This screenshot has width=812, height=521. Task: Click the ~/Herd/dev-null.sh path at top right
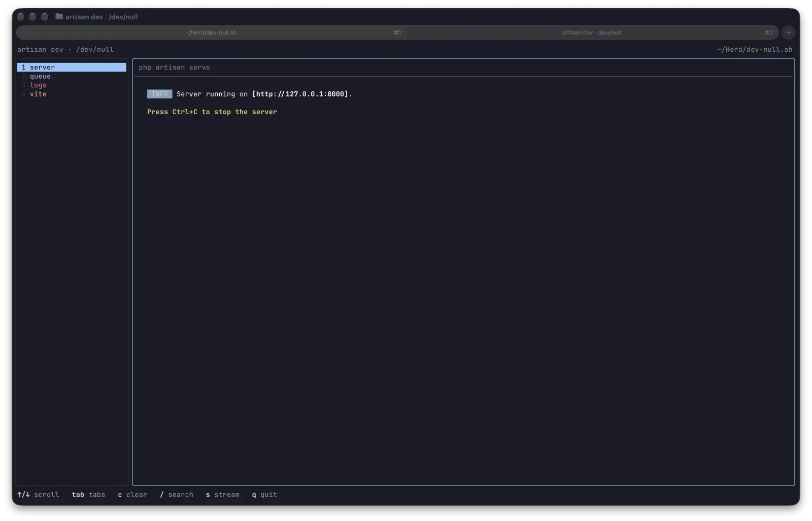[x=755, y=50]
